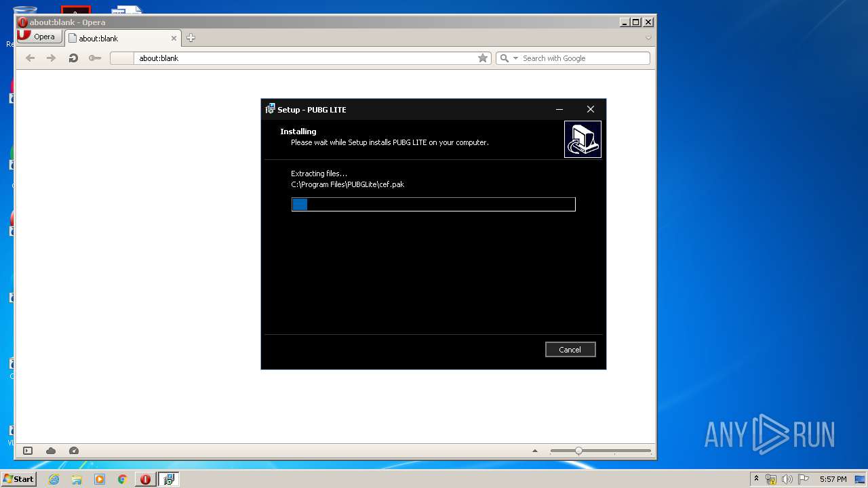Toggle Opera Turbo speedometer icon
868x488 pixels.
74,451
